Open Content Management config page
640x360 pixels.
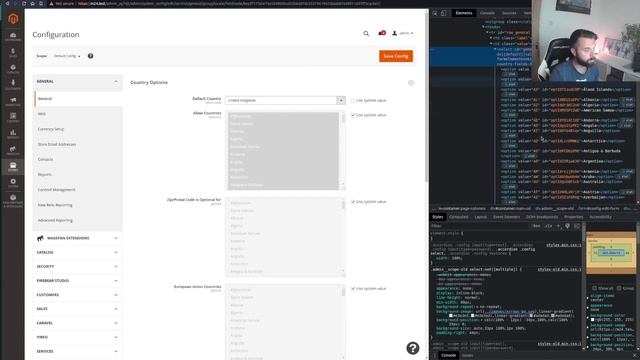[56, 190]
